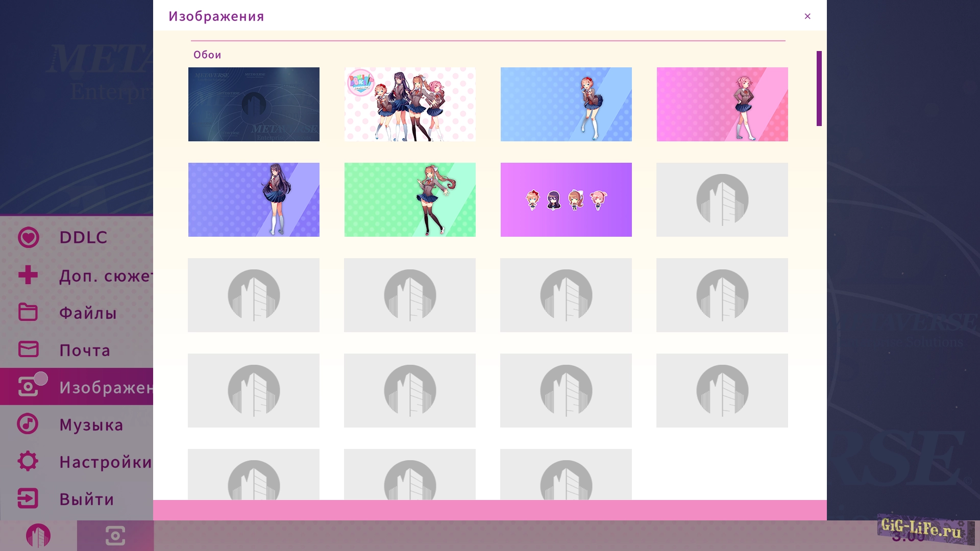This screenshot has width=980, height=551.
Task: Click the music note icon for Музыка
Action: (28, 424)
